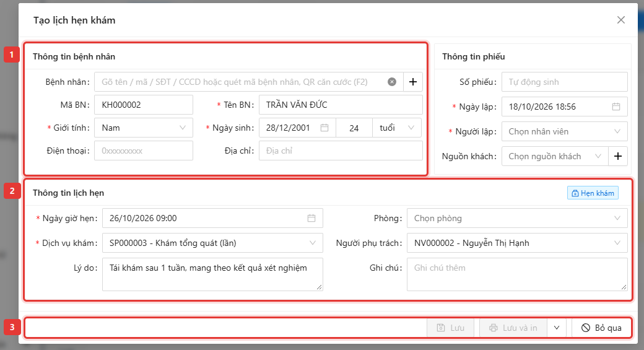Open the Chọn phòng room dropdown
Screen dimensions: 644x350
click(517, 218)
